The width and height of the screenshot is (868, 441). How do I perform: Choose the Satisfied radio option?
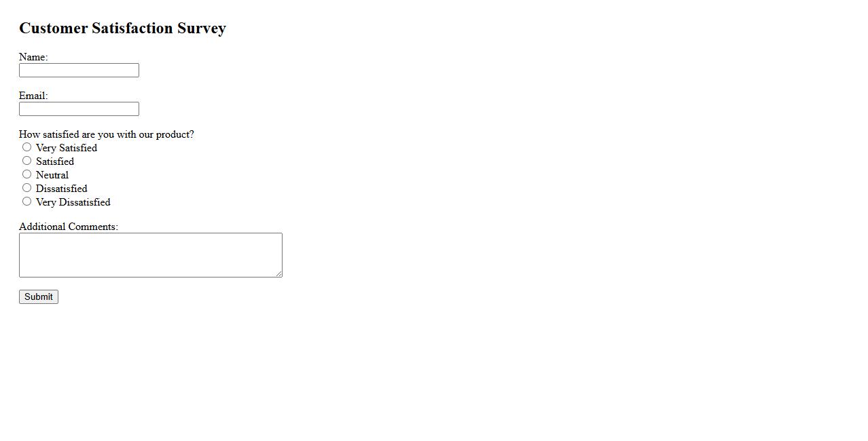27,161
